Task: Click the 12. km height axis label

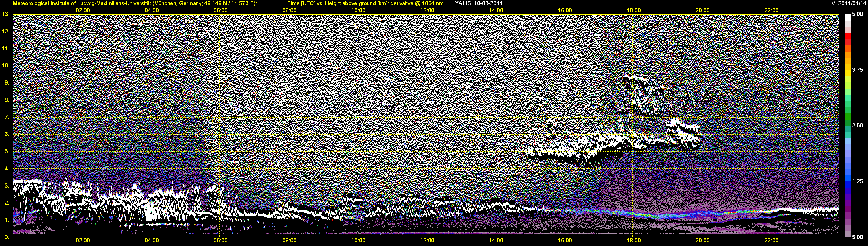Action: pos(5,31)
